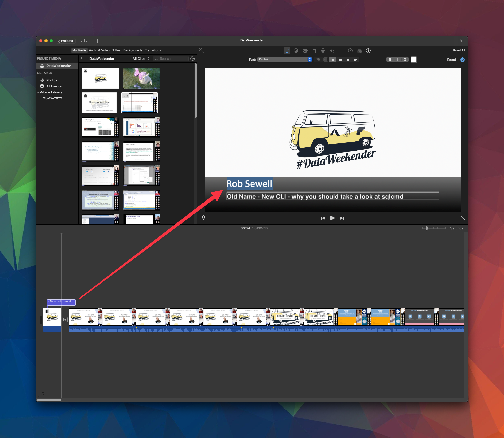
Task: Switch to the Titles tab
Action: tap(116, 50)
